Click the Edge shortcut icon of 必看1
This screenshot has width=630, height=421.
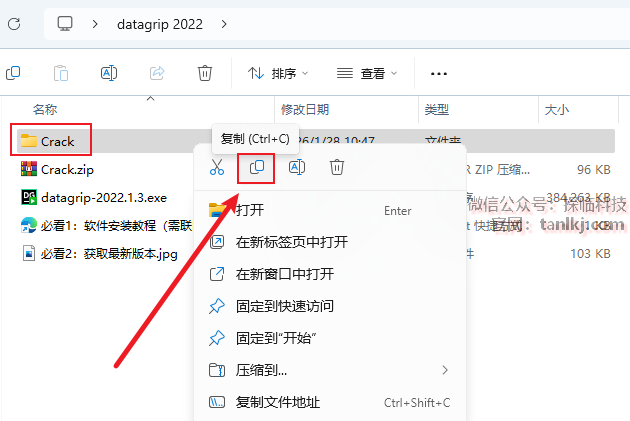click(29, 225)
